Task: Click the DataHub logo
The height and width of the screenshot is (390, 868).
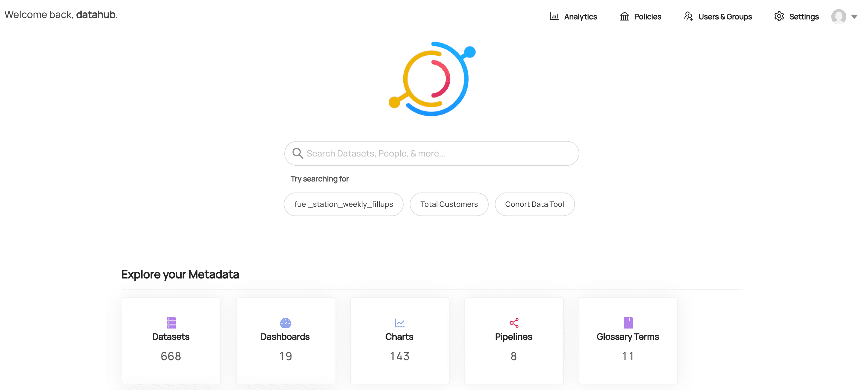Action: pyautogui.click(x=432, y=79)
